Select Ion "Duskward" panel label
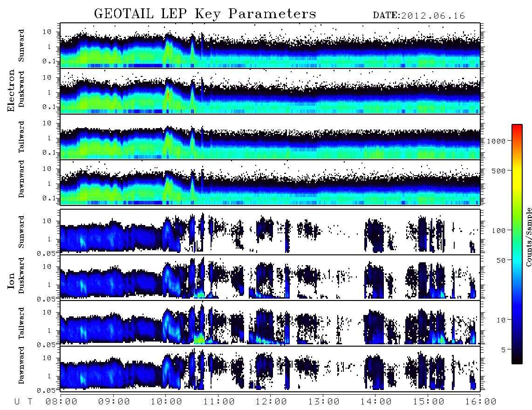The width and height of the screenshot is (532, 410). 21,275
